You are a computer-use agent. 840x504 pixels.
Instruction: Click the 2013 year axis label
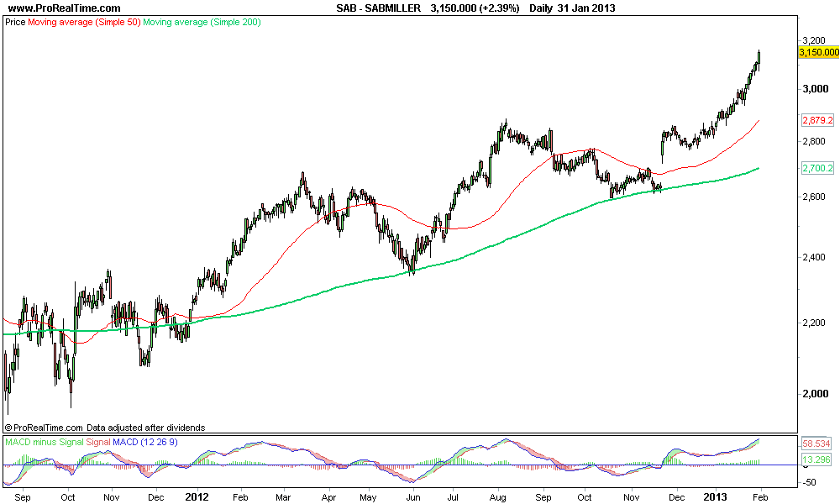point(715,497)
